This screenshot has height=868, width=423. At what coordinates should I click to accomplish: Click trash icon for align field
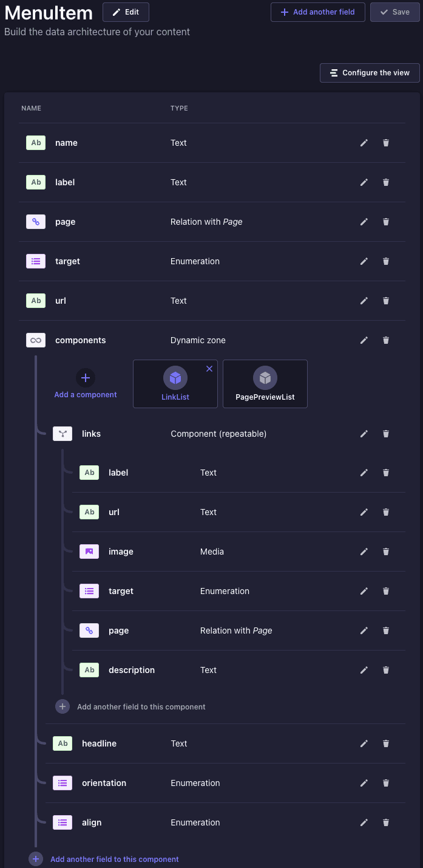pyautogui.click(x=386, y=822)
